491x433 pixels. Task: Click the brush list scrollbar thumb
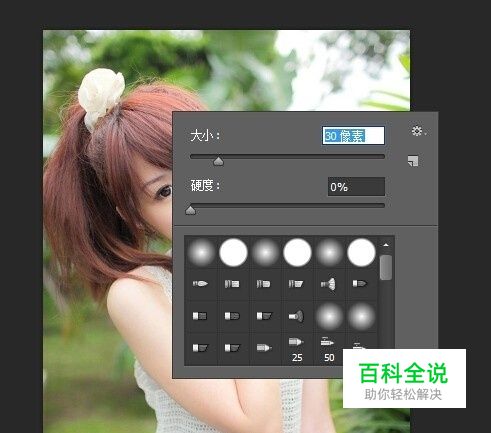[386, 267]
